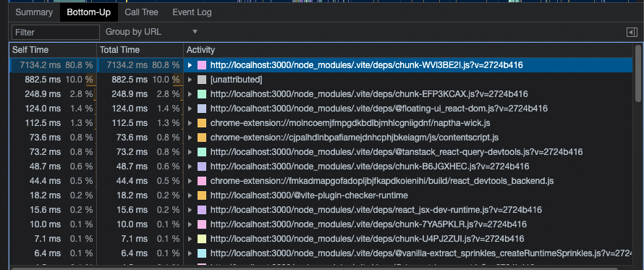The image size is (644, 270).
Task: Expand the chunk-WVI3BE2I.js row
Action: tap(190, 65)
